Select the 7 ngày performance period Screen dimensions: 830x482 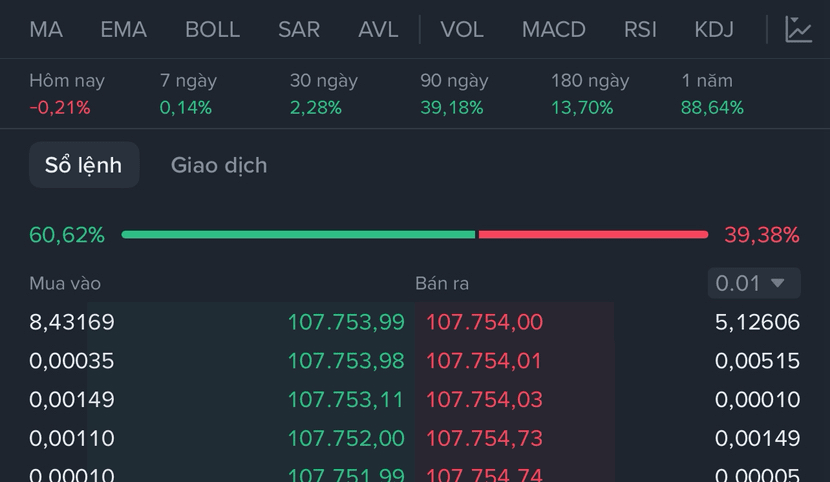pos(186,94)
